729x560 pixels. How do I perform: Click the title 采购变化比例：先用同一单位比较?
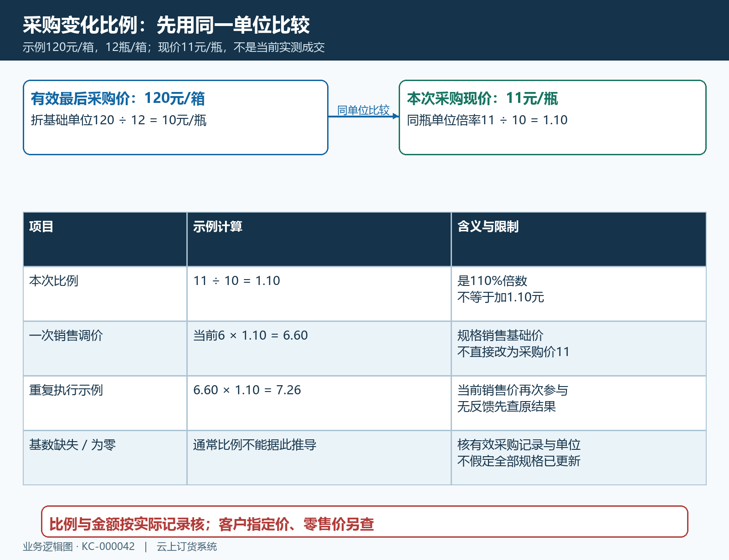tap(166, 25)
